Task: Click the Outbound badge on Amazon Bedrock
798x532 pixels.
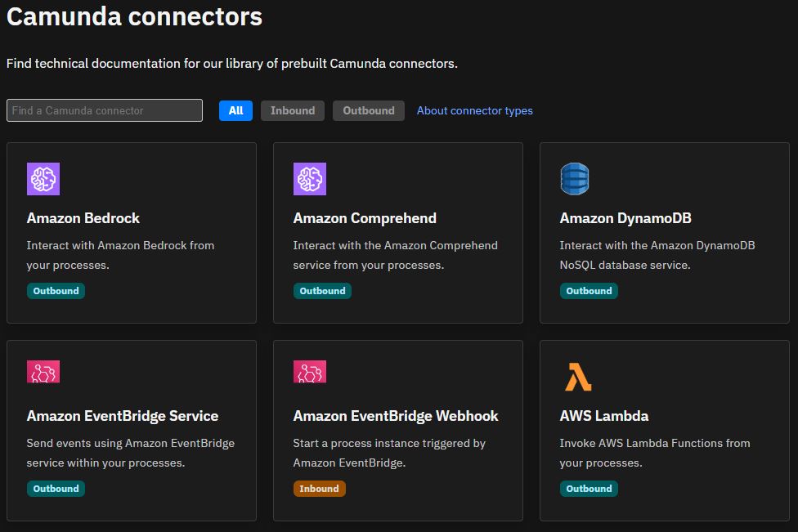Action: pyautogui.click(x=56, y=291)
